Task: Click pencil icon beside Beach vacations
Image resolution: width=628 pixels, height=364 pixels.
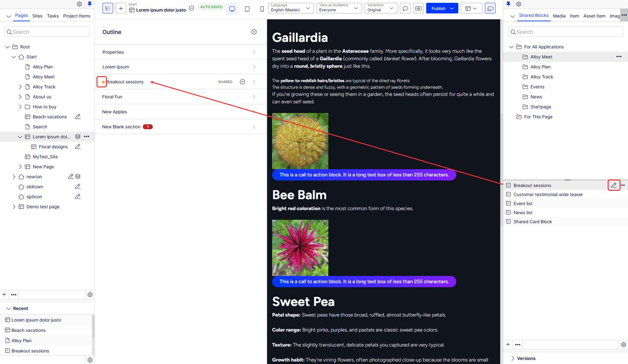Action: [78, 117]
